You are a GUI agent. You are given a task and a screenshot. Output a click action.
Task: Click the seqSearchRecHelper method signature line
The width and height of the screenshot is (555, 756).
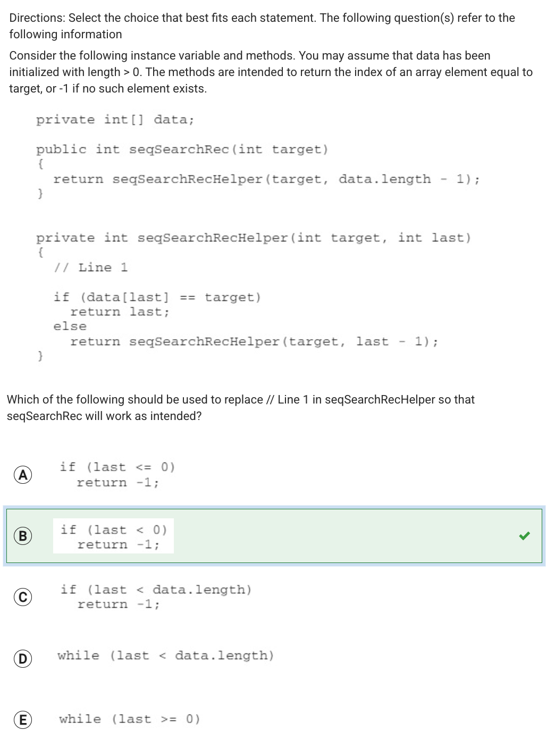pos(254,238)
